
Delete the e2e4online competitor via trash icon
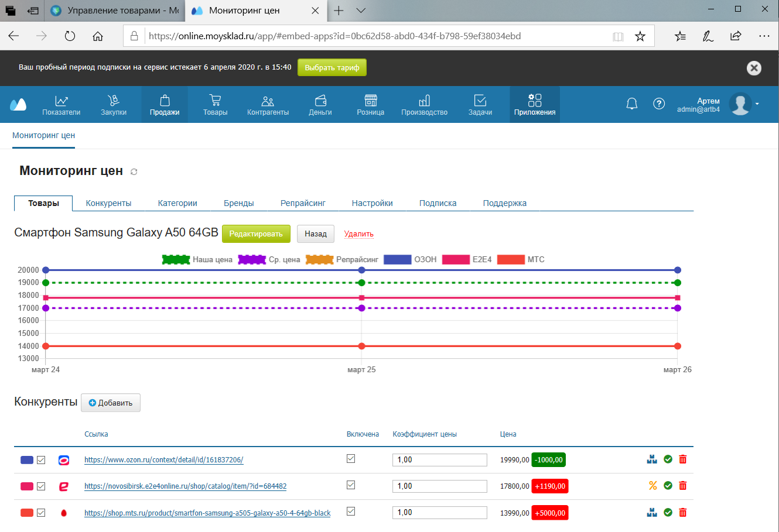click(x=682, y=486)
